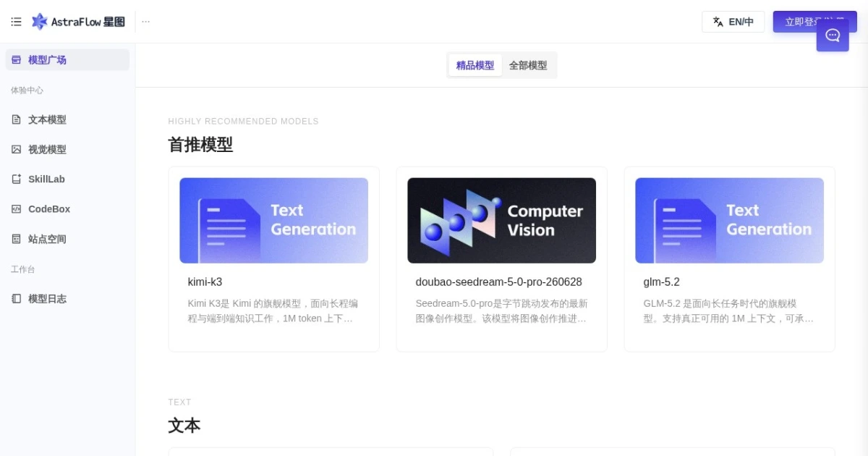
Task: Click the 首推模型 heading
Action: (200, 145)
